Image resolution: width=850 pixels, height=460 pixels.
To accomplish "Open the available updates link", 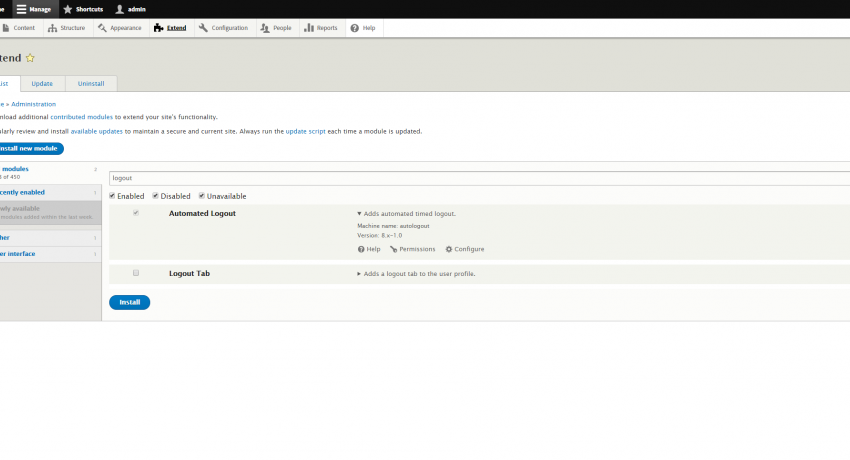I will [96, 131].
